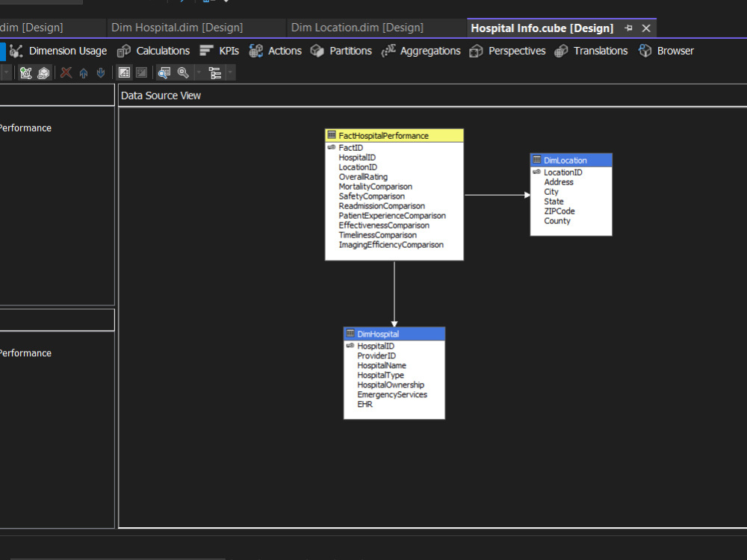Open the Partitions tab
The height and width of the screenshot is (560, 747).
(x=341, y=51)
